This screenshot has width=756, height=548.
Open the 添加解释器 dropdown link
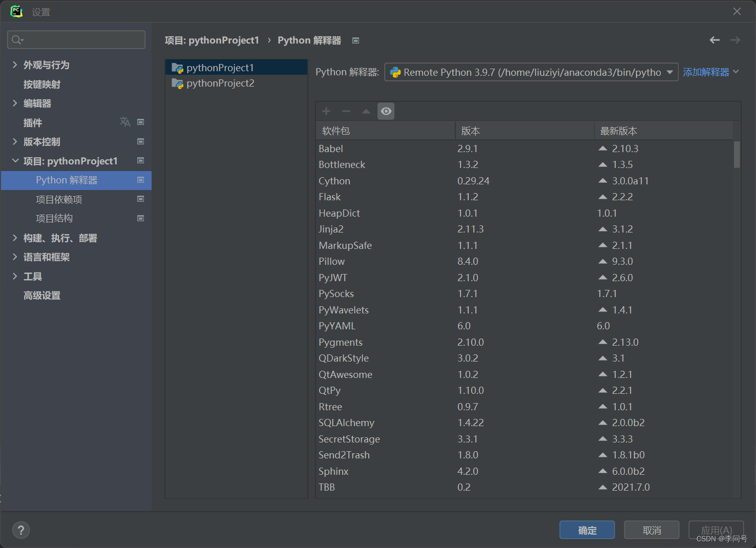tap(711, 72)
